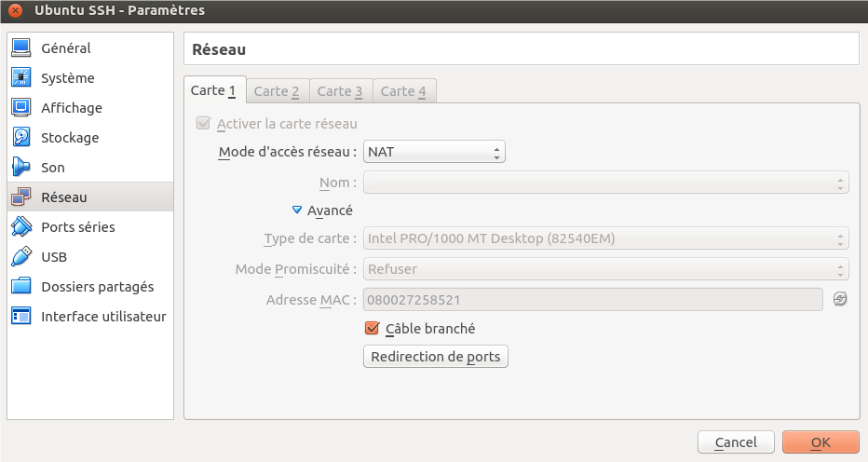Select the Stockage disk icon
The width and height of the screenshot is (868, 462).
coord(21,138)
